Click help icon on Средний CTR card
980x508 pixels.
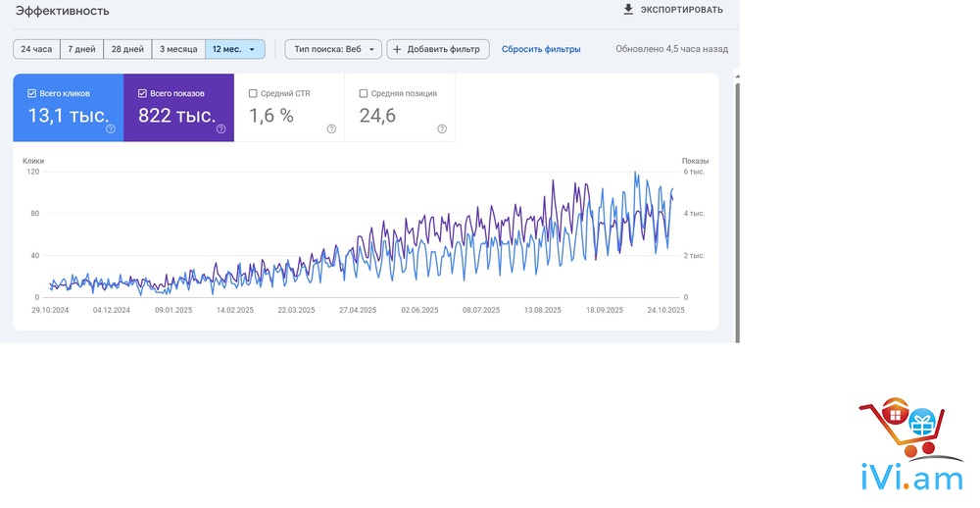(x=331, y=128)
